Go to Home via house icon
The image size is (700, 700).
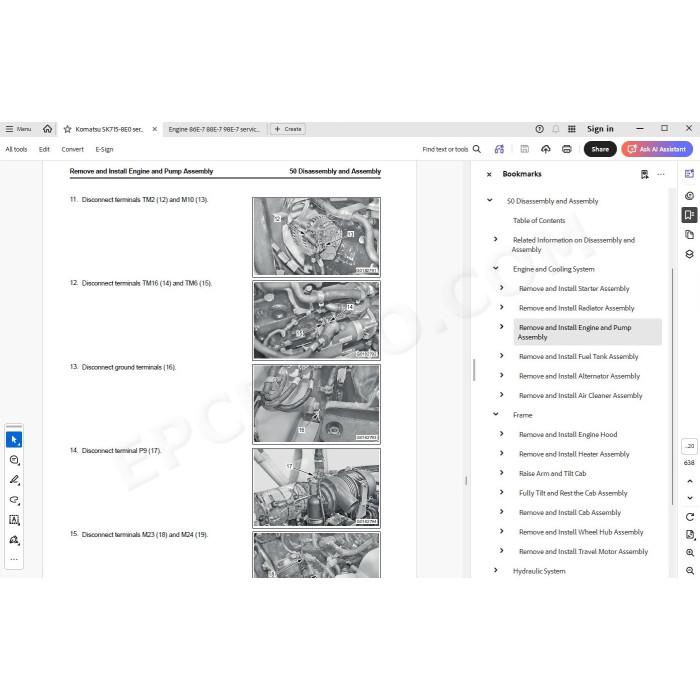(47, 129)
